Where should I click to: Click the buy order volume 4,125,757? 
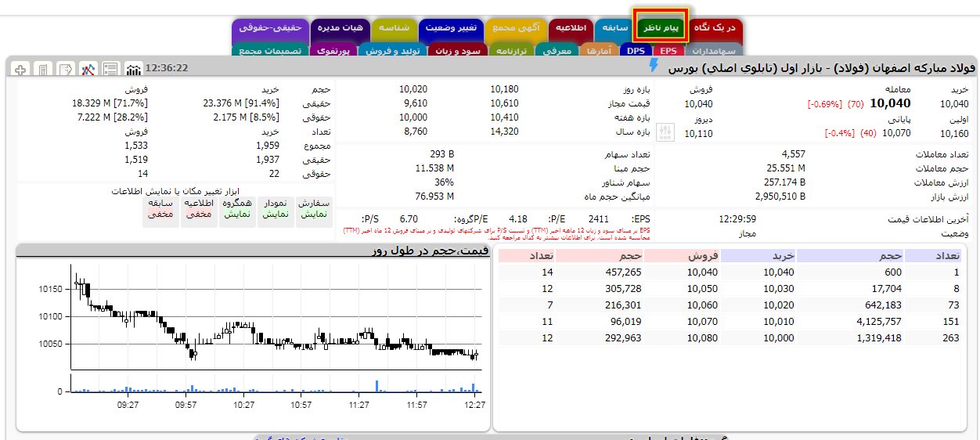(x=877, y=321)
